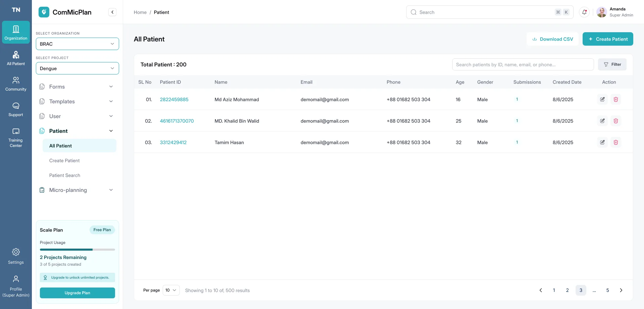Open the Support chat icon
The image size is (644, 309).
pyautogui.click(x=16, y=109)
